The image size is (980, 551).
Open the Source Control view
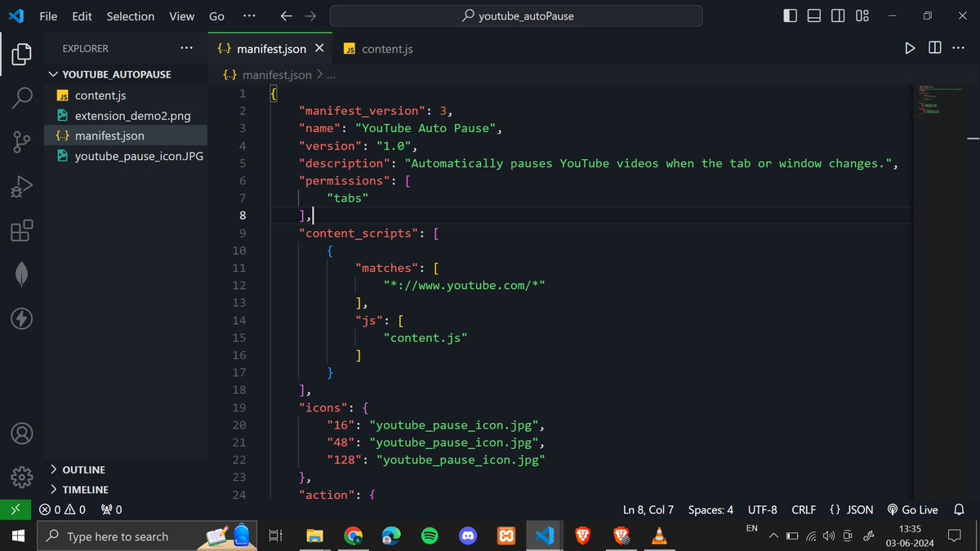tap(22, 143)
